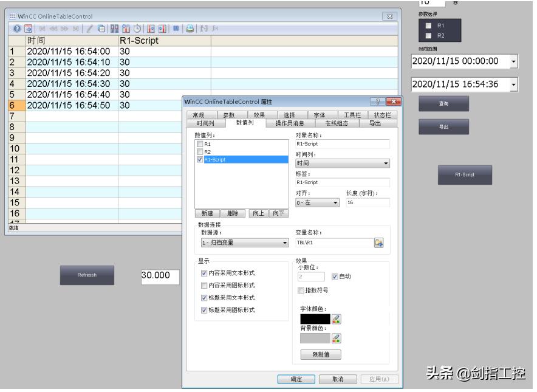537x392 pixels.
Task: Open the 数据源 data source dropdown
Action: (284, 242)
